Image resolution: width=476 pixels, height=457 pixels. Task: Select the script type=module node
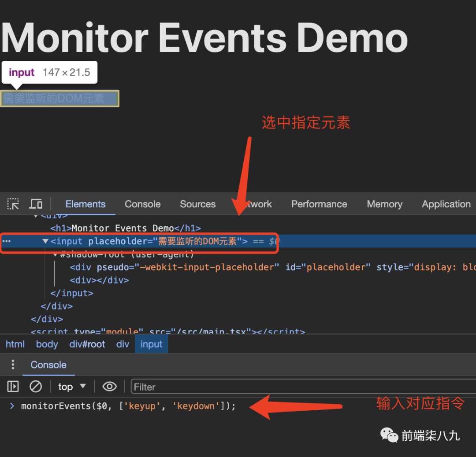(x=168, y=331)
